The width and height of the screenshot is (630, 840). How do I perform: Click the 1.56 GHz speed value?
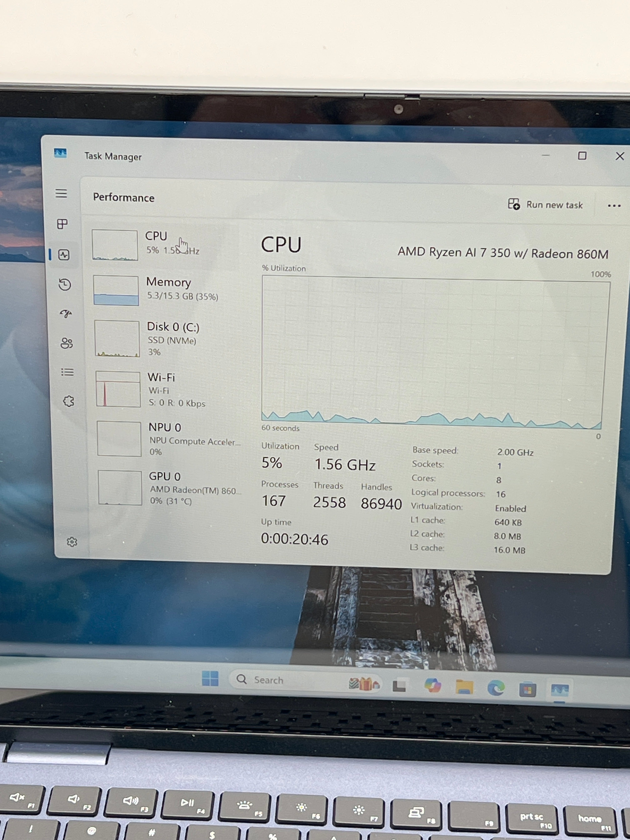345,464
